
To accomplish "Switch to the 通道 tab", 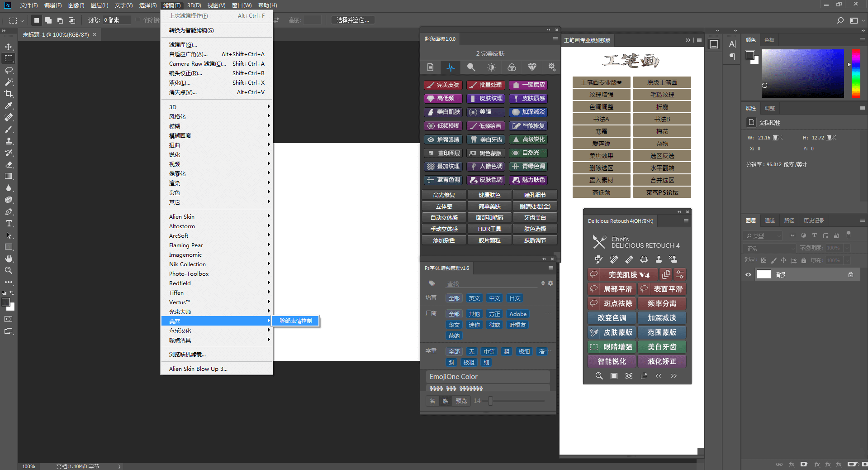I will pos(769,221).
